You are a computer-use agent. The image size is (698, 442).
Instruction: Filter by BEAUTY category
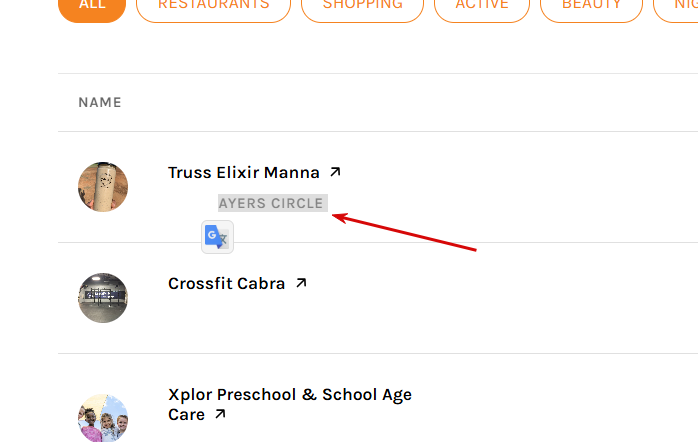coord(591,6)
